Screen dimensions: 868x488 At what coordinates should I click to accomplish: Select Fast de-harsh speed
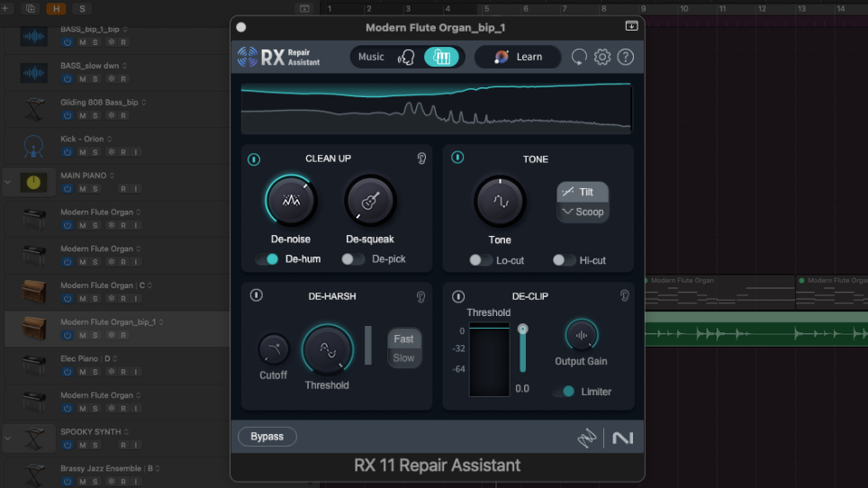pos(404,339)
